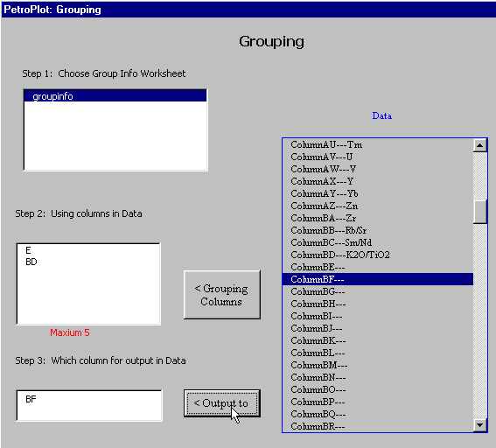
Task: Click the scroll up arrow in Data list
Action: (480, 145)
